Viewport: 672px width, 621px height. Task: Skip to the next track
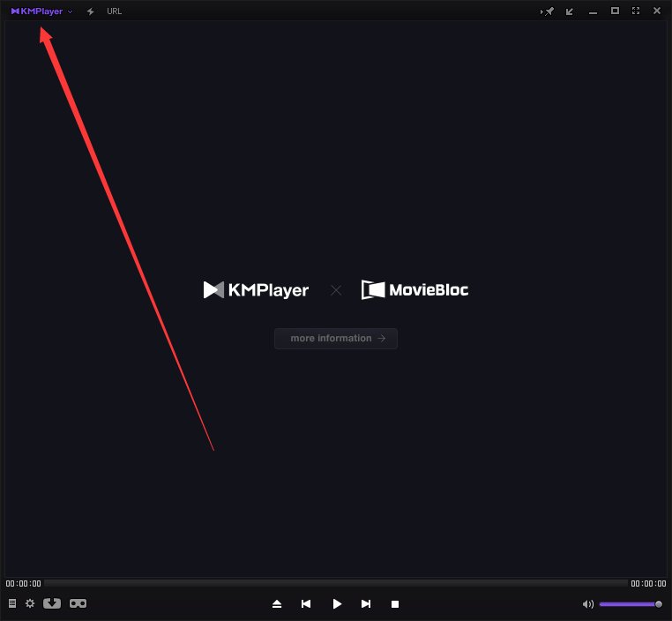[366, 604]
